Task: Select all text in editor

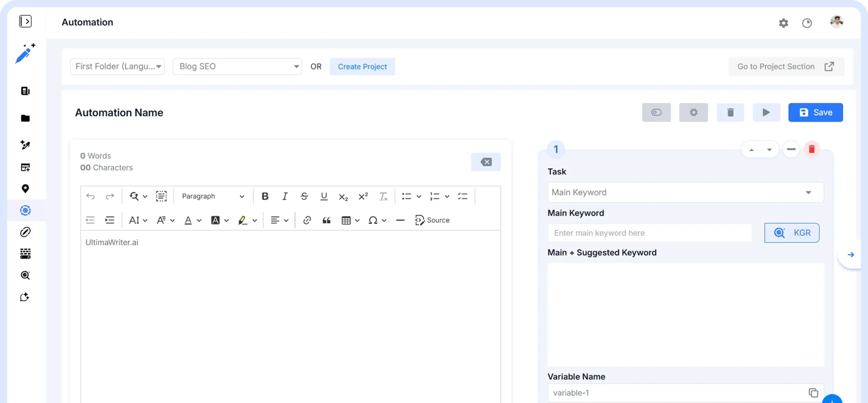Action: [161, 196]
